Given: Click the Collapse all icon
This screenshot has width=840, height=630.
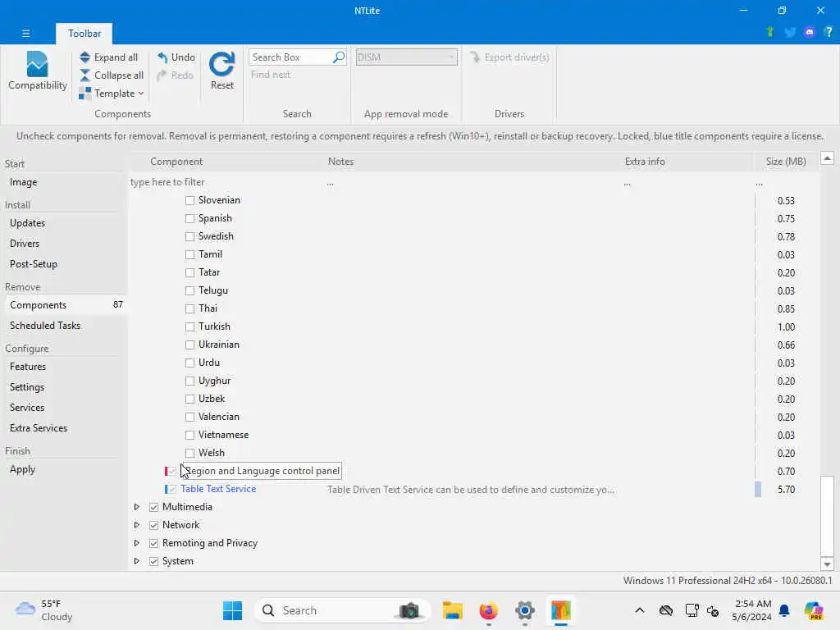Looking at the screenshot, I should (x=84, y=75).
